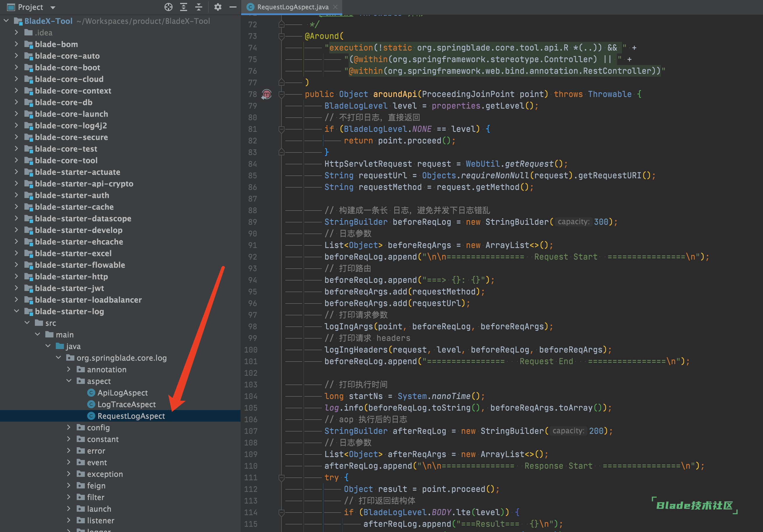
Task: Expand the exception package
Action: [69, 474]
